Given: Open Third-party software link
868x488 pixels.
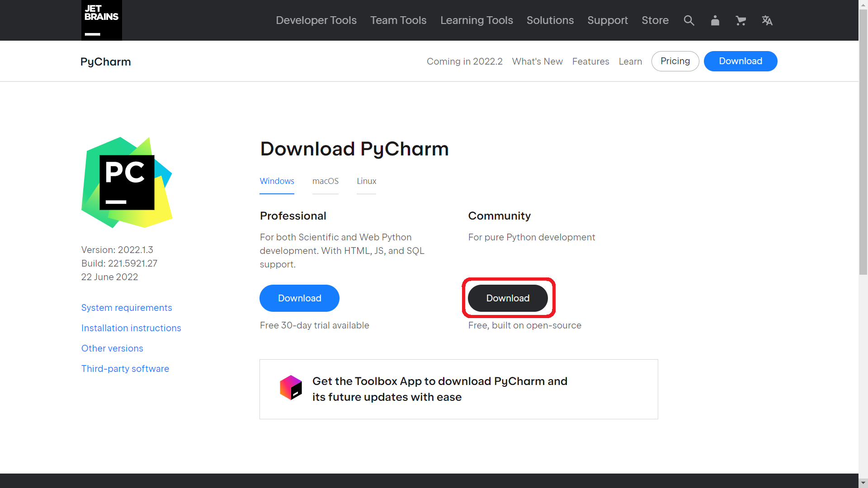Looking at the screenshot, I should click(125, 369).
